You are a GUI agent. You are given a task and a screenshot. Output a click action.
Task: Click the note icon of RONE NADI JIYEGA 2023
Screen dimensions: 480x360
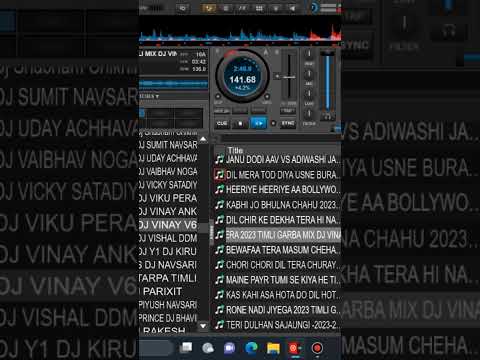219,310
